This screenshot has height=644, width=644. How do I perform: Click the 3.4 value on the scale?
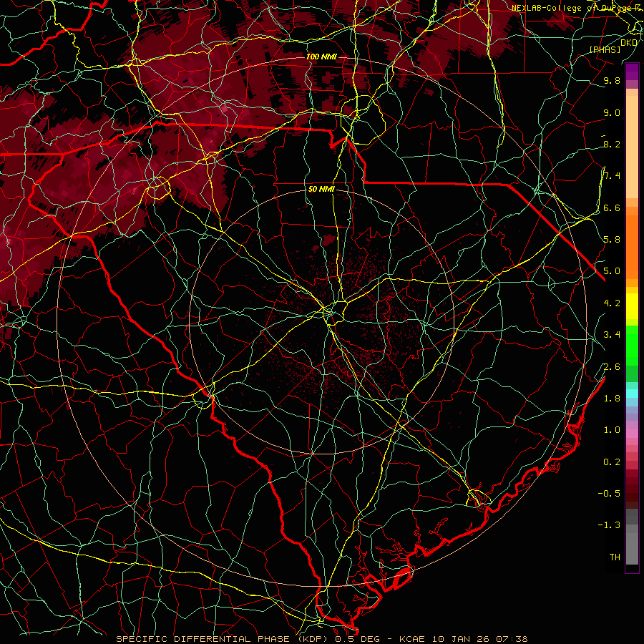click(612, 335)
